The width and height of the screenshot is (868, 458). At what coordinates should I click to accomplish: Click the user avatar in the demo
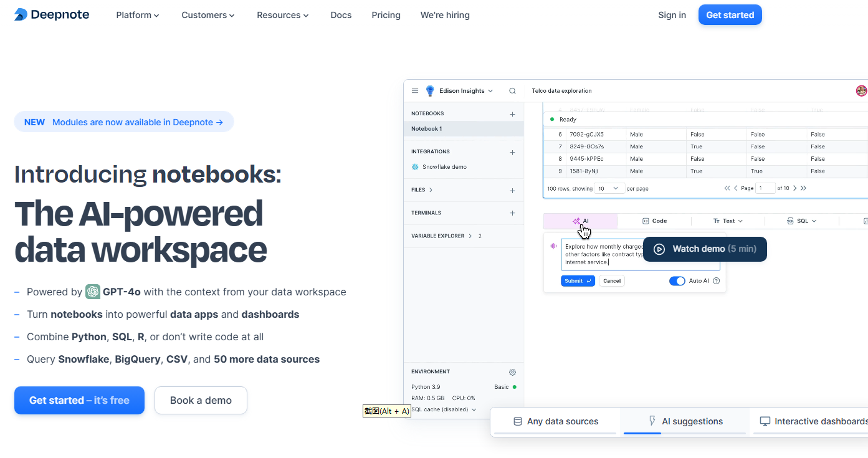[x=862, y=91]
